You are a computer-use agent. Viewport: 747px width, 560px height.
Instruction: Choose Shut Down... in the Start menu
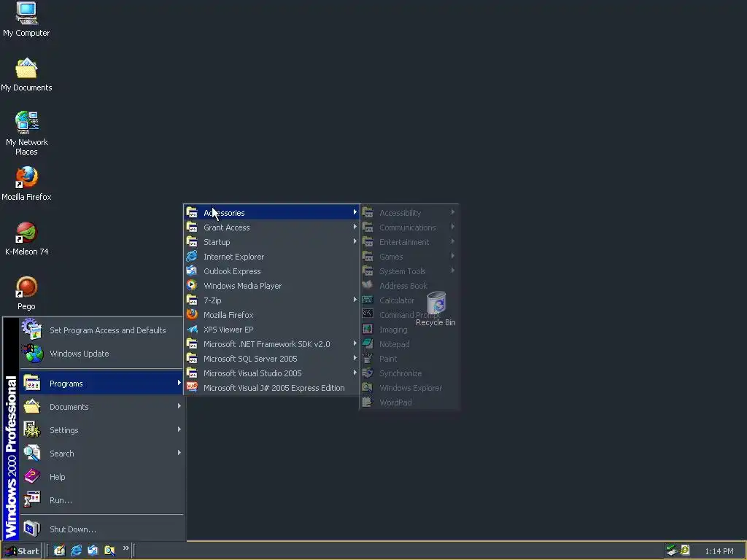(x=101, y=529)
